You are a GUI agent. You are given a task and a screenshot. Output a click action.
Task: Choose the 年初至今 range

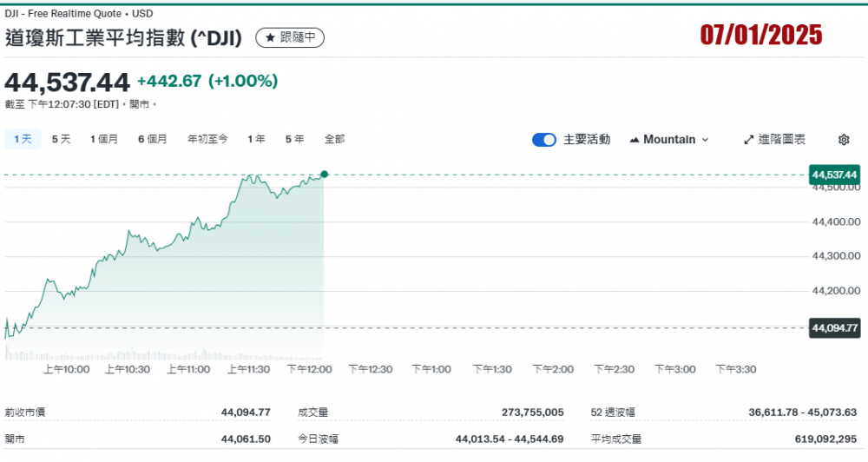tap(207, 139)
